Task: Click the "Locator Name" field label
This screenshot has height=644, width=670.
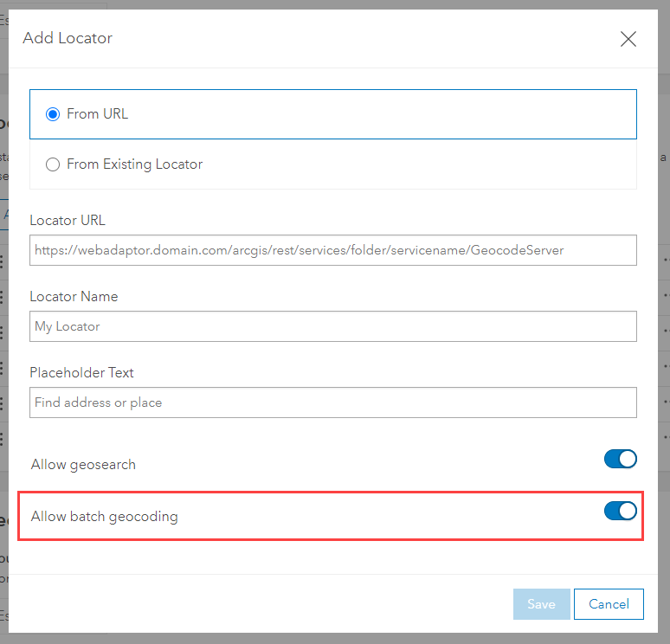Action: pyautogui.click(x=74, y=296)
